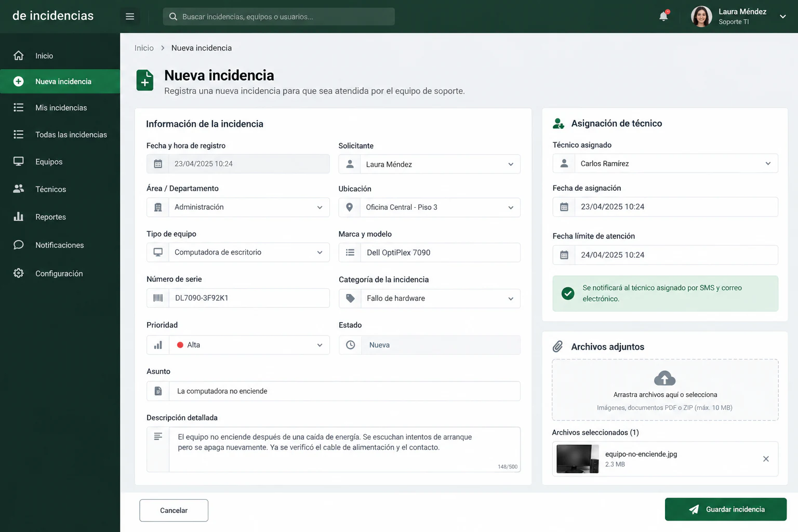Toggle the hamburger menu icon
798x532 pixels.
coord(130,17)
